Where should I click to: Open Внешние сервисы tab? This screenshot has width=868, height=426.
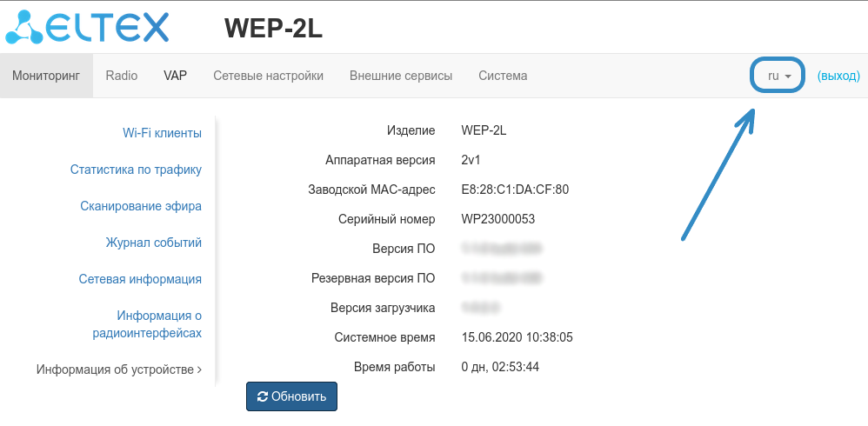[401, 76]
